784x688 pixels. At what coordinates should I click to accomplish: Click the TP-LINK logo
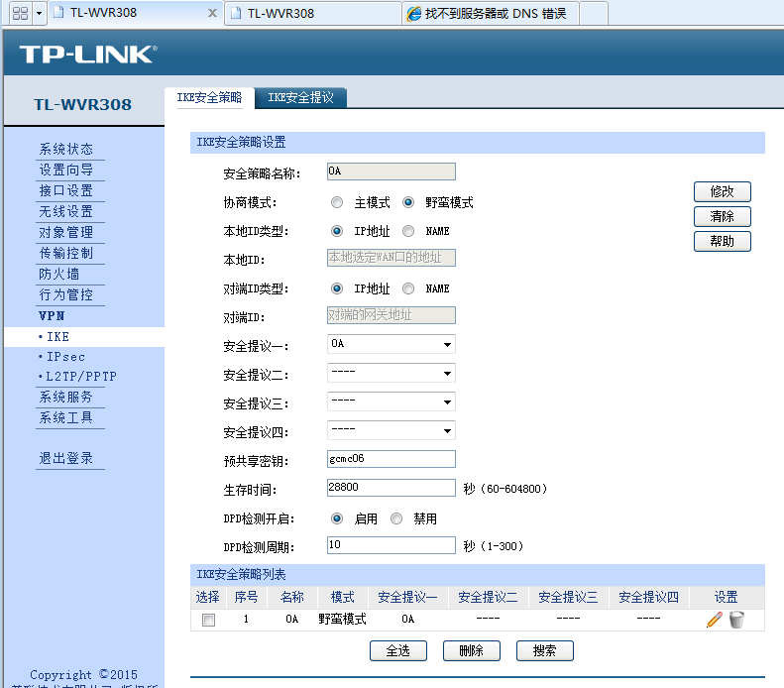point(88,54)
